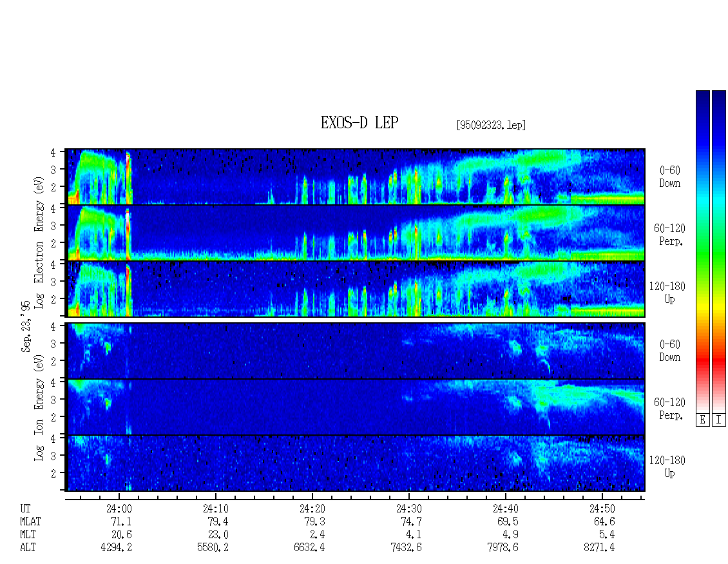728x564 pixels.
Task: Click the 24:00 time tick label
Action: (x=119, y=509)
